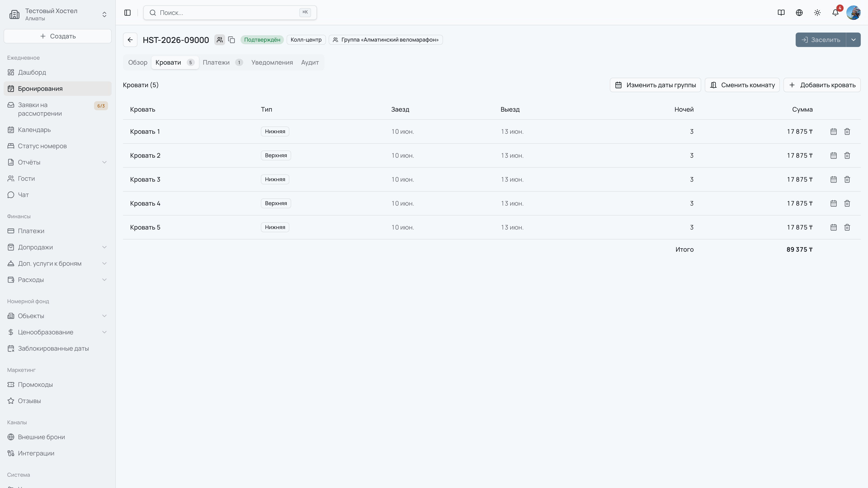868x488 pixels.
Task: Open Отзывы page
Action: click(58, 401)
